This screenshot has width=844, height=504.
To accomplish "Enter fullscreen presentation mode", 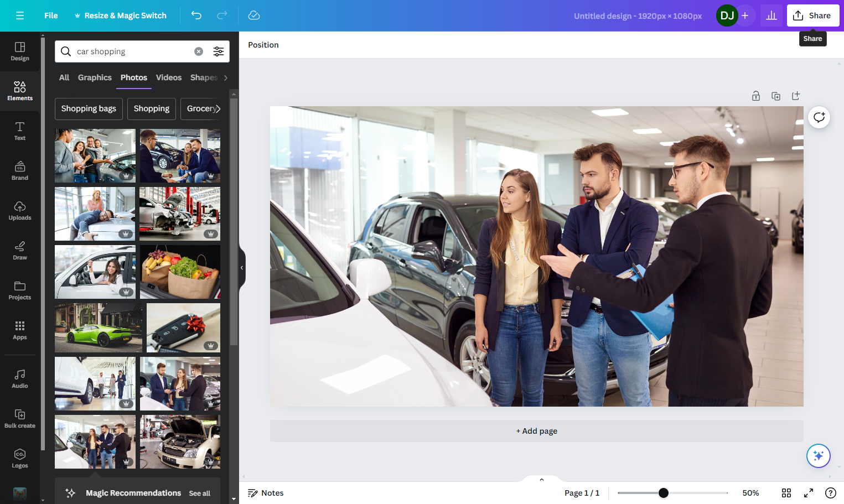I will 809,493.
